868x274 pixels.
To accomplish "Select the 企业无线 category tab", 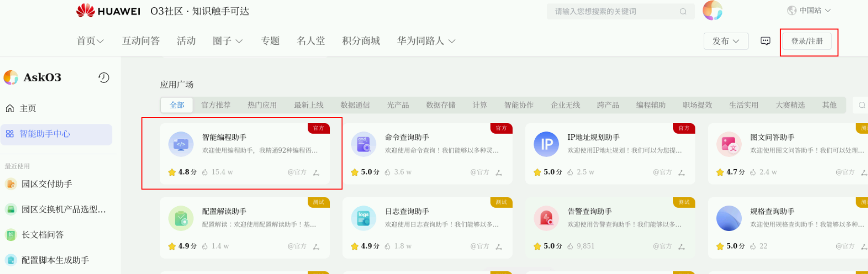I will click(x=566, y=105).
